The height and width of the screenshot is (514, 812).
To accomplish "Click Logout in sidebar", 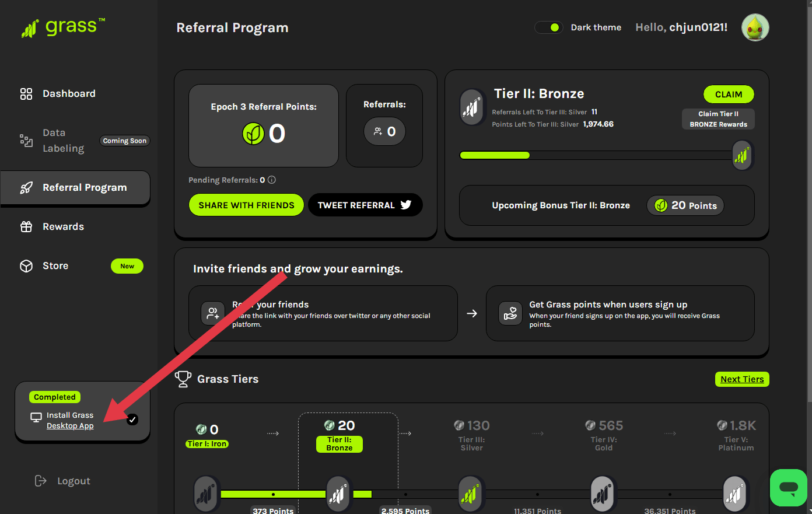I will 73,481.
